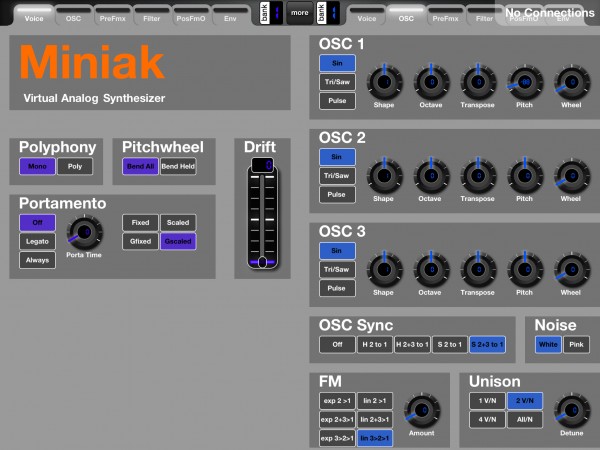600x450 pixels.
Task: Click the Porta Time knob
Action: pyautogui.click(x=85, y=232)
